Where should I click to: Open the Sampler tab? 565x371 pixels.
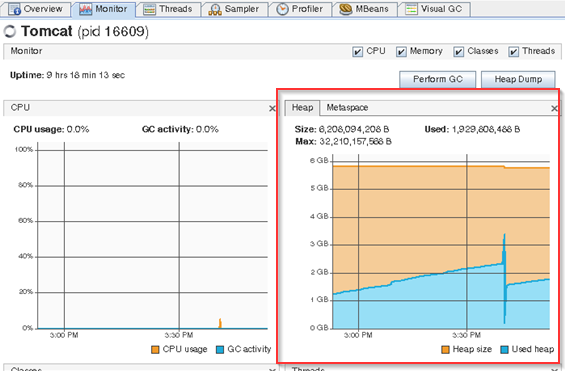(234, 9)
